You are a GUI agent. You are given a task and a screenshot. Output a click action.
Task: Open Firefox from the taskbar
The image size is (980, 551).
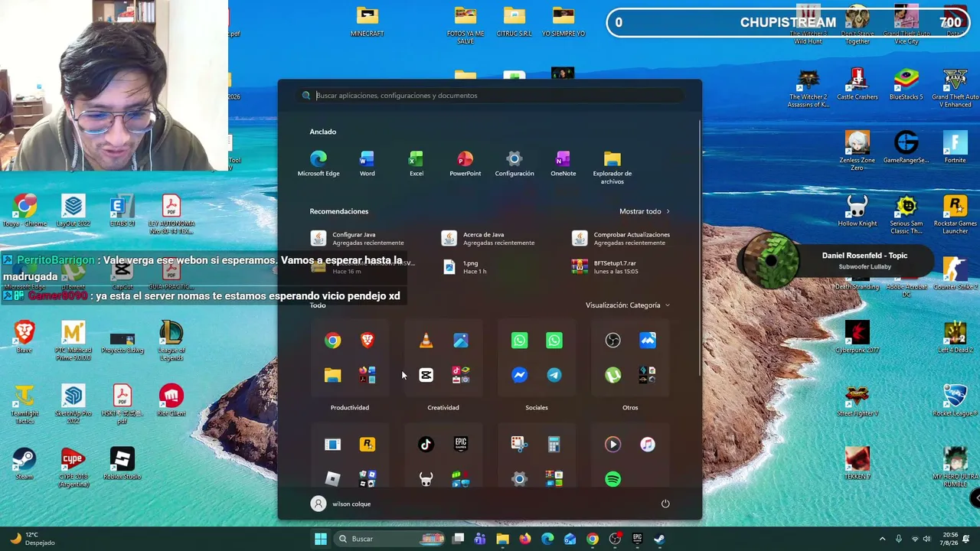(x=524, y=539)
